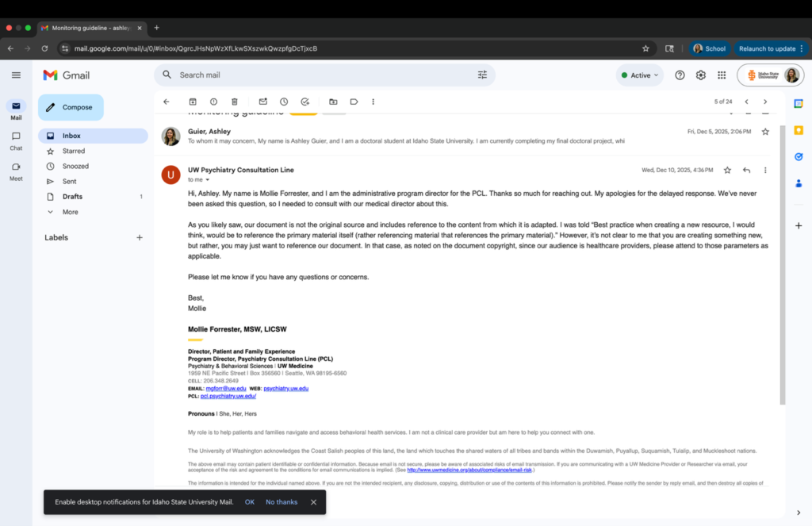Star the message from UW Psychiatry Consultation Line

coord(727,170)
